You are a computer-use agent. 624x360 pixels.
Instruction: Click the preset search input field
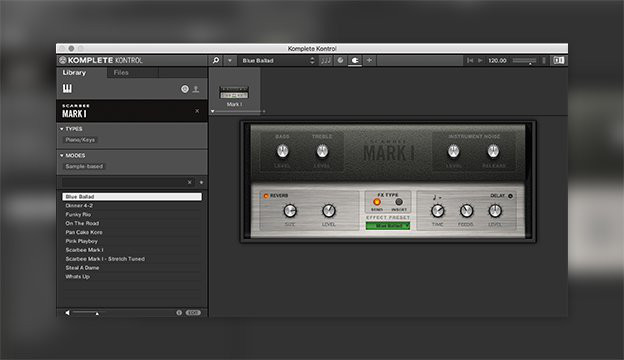(x=123, y=182)
